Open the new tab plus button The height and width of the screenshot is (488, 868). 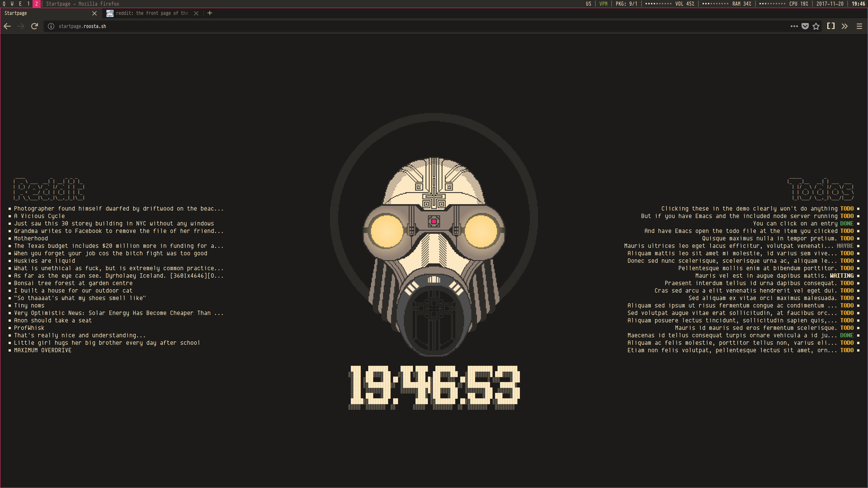coord(210,13)
